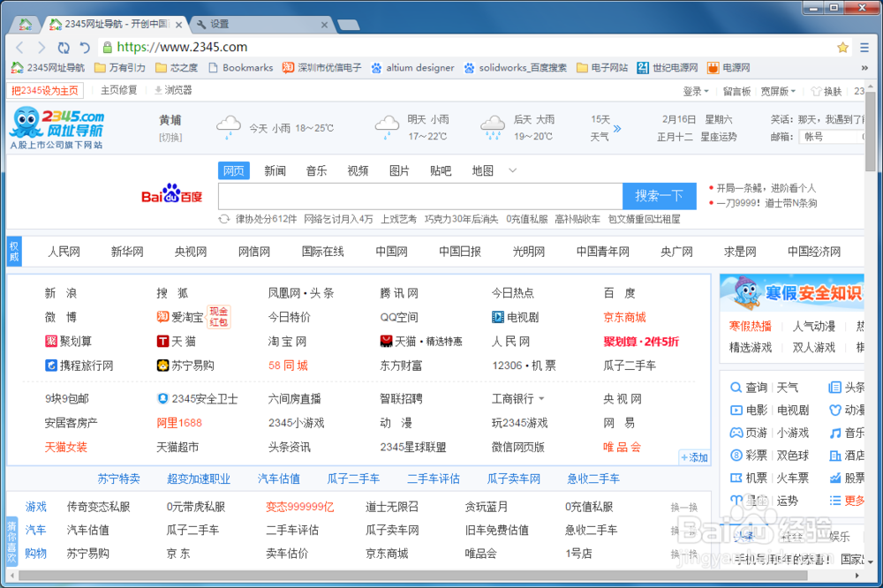Open 电源网 bookmark
Image resolution: width=883 pixels, height=588 pixels.
728,68
